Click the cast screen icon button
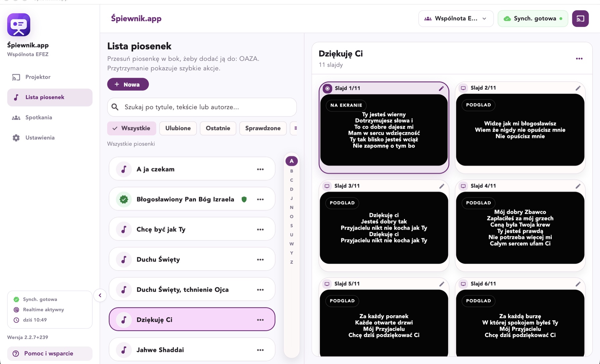This screenshot has width=600, height=364. point(580,19)
